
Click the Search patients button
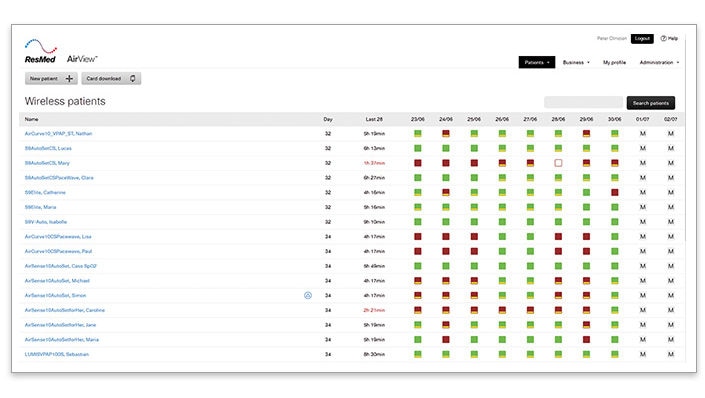(651, 103)
